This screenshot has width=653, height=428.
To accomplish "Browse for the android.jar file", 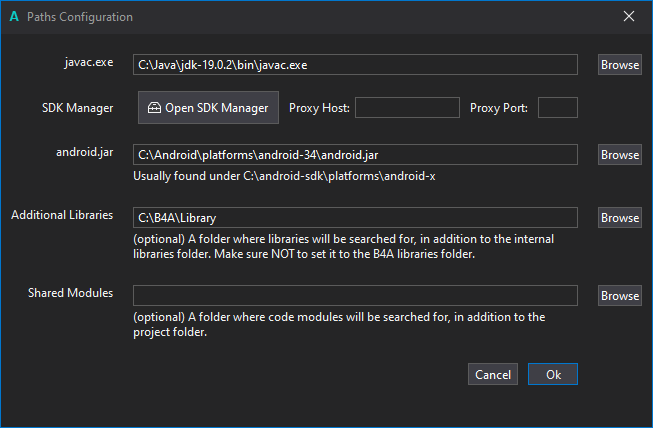I will (x=620, y=155).
